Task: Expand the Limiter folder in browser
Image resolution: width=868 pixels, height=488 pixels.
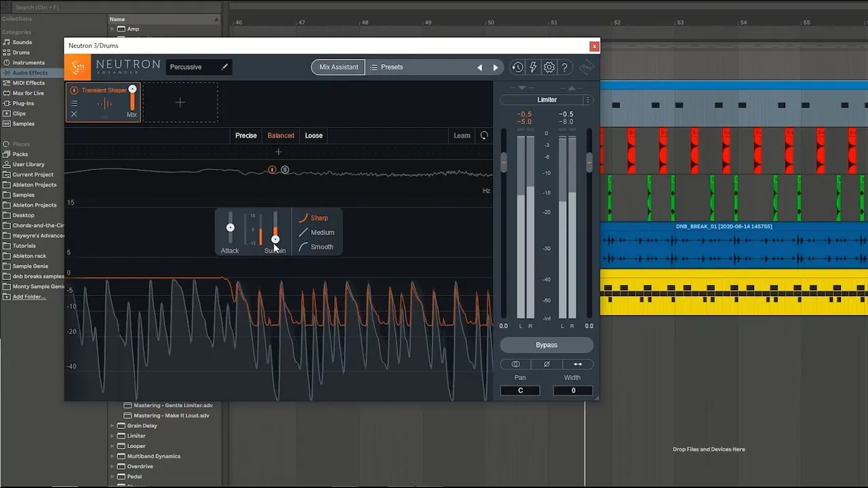Action: click(x=113, y=436)
